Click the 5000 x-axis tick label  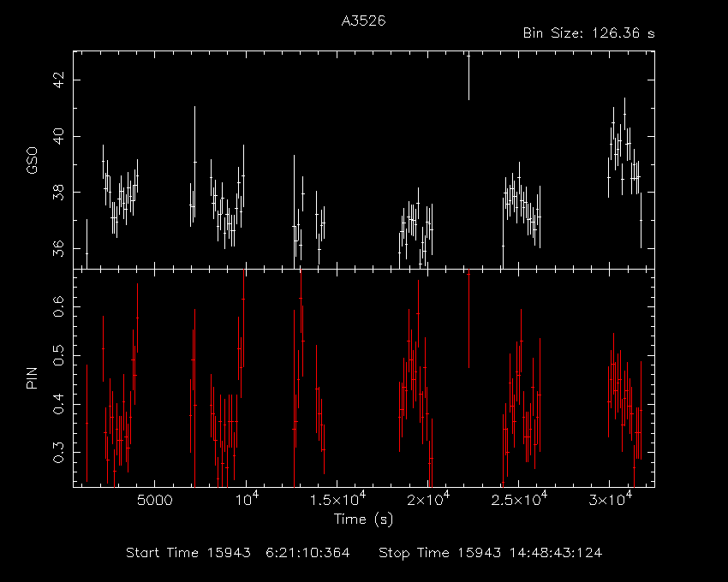155,501
